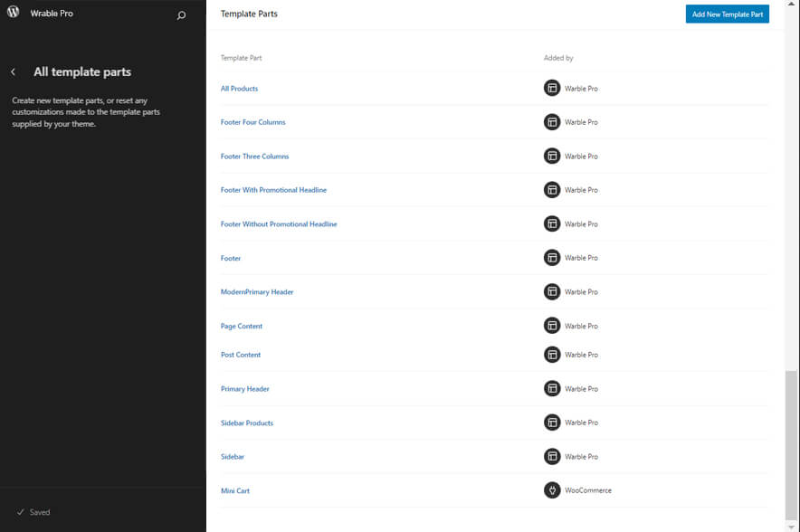Viewport: 800px width, 532px height.
Task: Collapse the All template parts panel with back arrow
Action: (14, 71)
